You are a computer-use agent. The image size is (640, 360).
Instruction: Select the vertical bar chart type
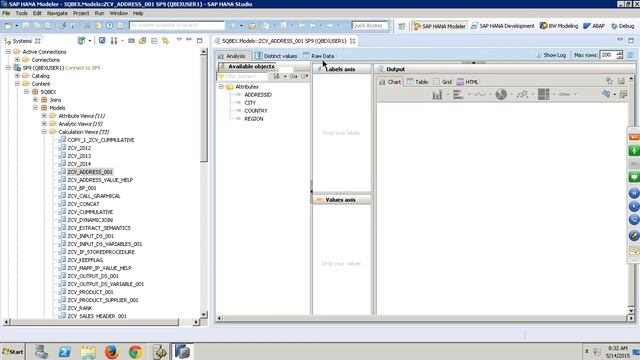click(x=437, y=95)
